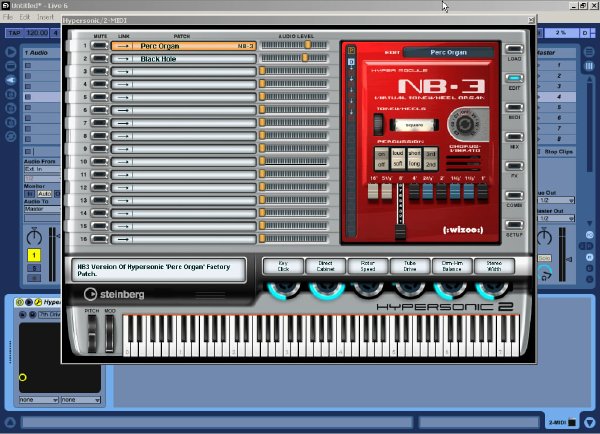Open the File menu in Live
Viewport: 600px width, 434px height.
click(8, 17)
